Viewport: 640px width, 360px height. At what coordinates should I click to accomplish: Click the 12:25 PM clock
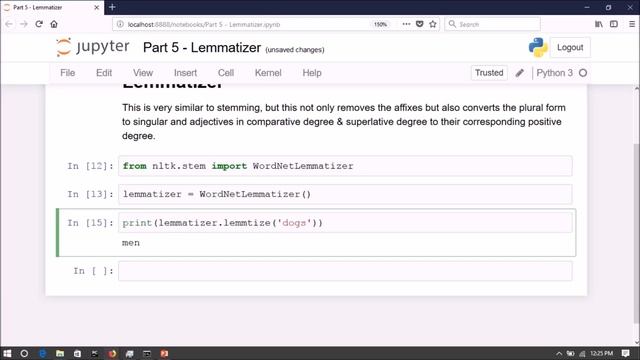click(x=602, y=353)
